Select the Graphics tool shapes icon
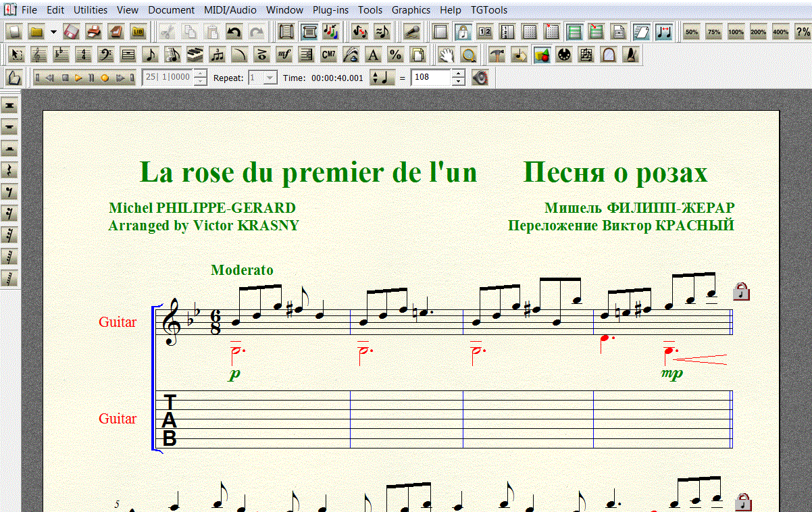 point(541,55)
